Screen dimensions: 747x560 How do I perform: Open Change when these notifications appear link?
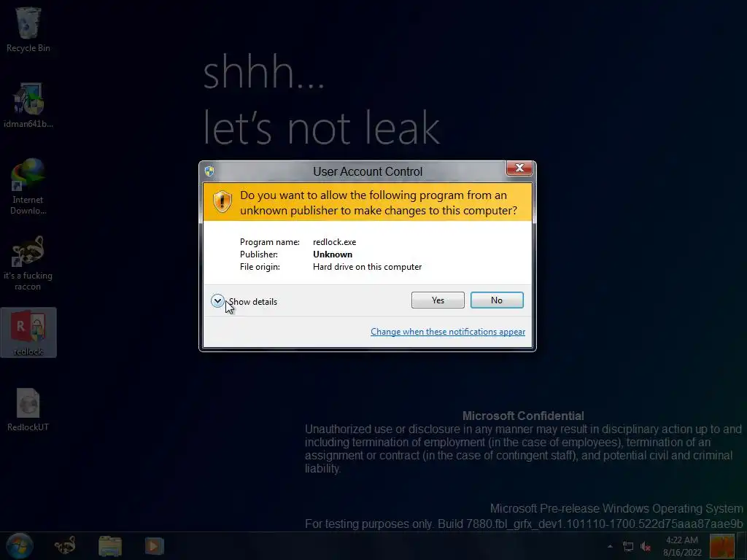[x=448, y=332]
